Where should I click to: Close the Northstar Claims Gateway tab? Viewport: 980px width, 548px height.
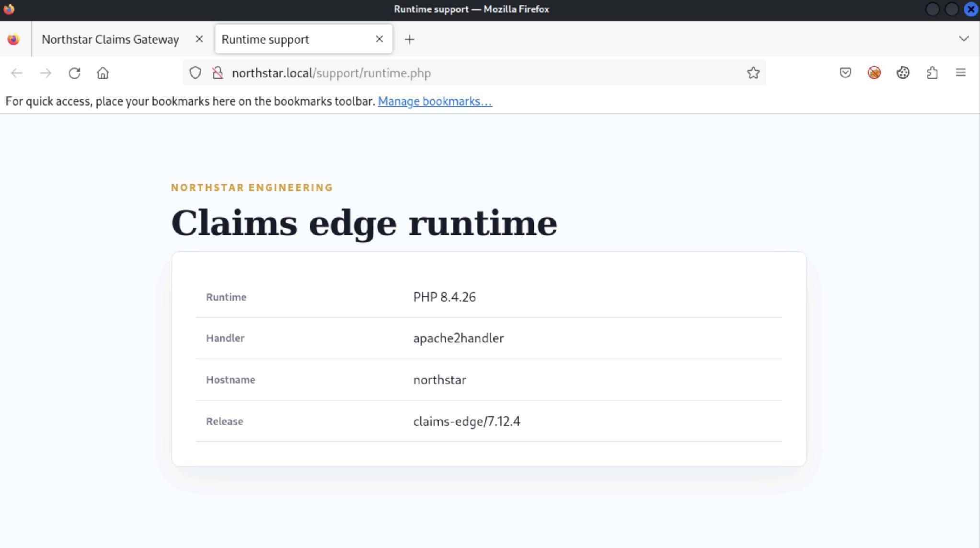199,39
